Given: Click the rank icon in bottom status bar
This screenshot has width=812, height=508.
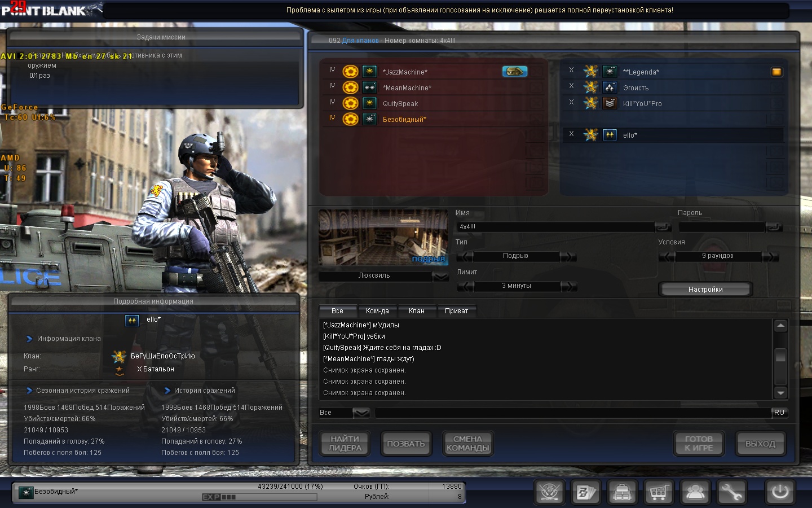Looking at the screenshot, I should (x=26, y=493).
